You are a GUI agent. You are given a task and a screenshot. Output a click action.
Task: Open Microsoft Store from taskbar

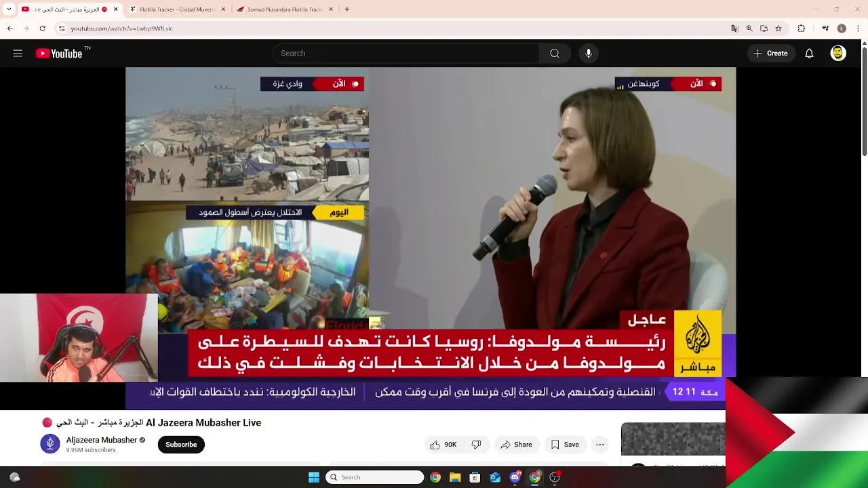(x=475, y=477)
